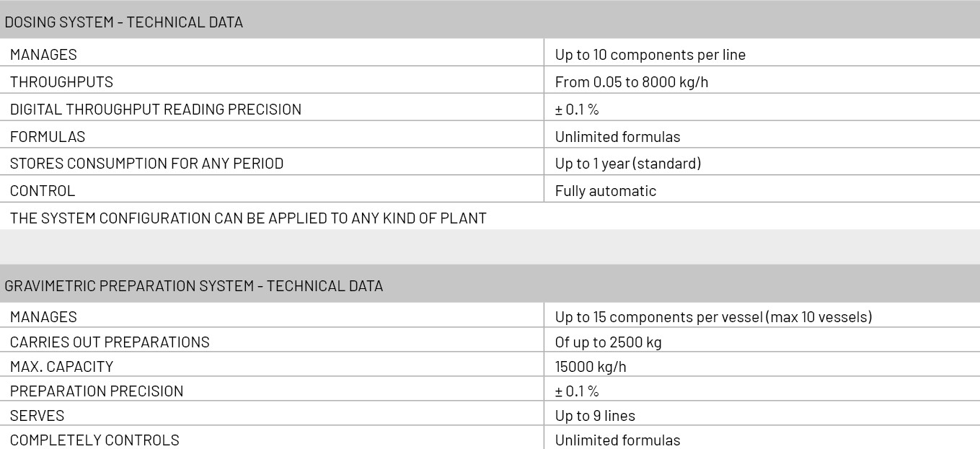The image size is (980, 449).
Task: Select the system configuration note line
Action: [248, 218]
